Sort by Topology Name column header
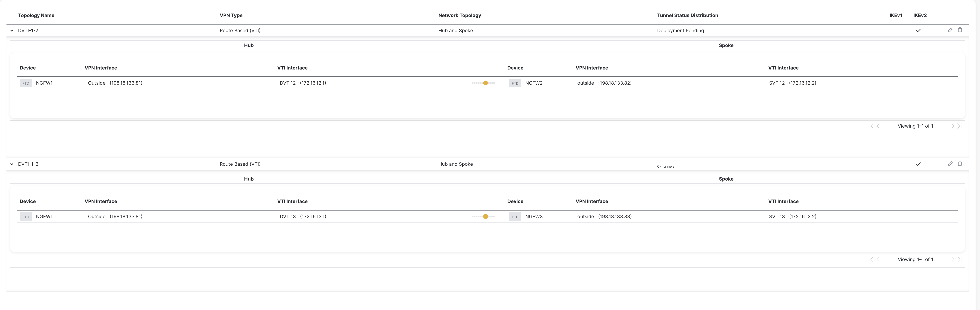 pos(36,15)
